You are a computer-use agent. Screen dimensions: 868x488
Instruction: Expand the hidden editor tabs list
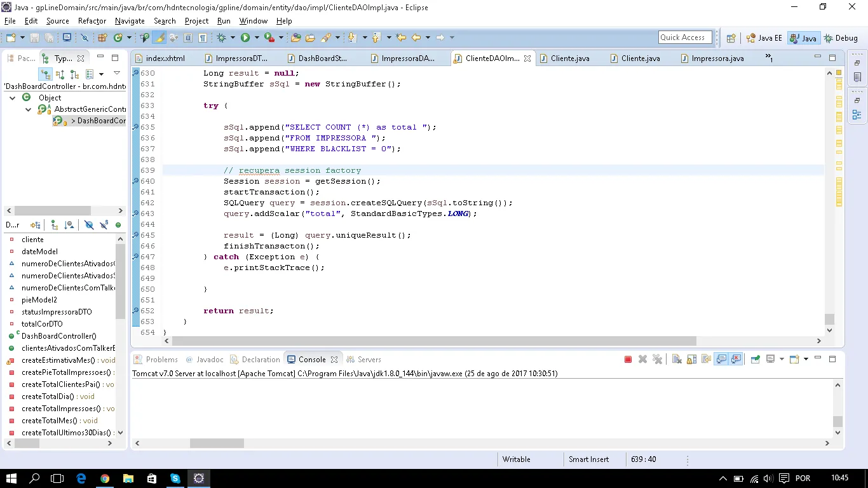click(769, 58)
